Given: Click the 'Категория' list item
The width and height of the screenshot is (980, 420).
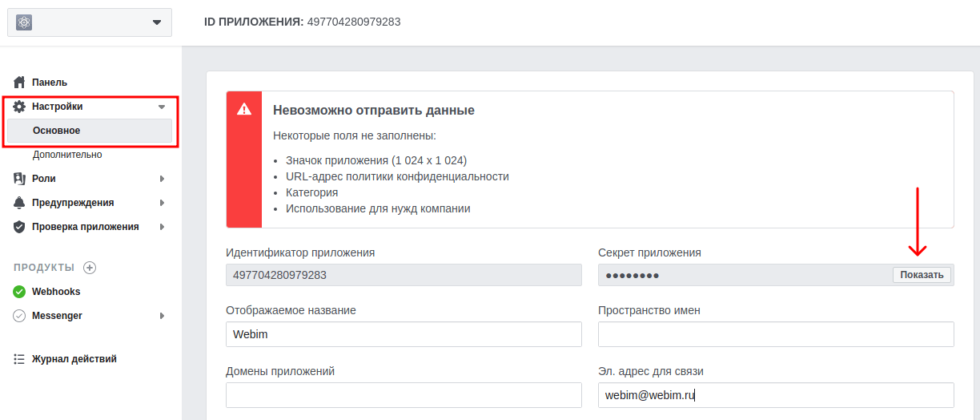Looking at the screenshot, I should (x=311, y=192).
